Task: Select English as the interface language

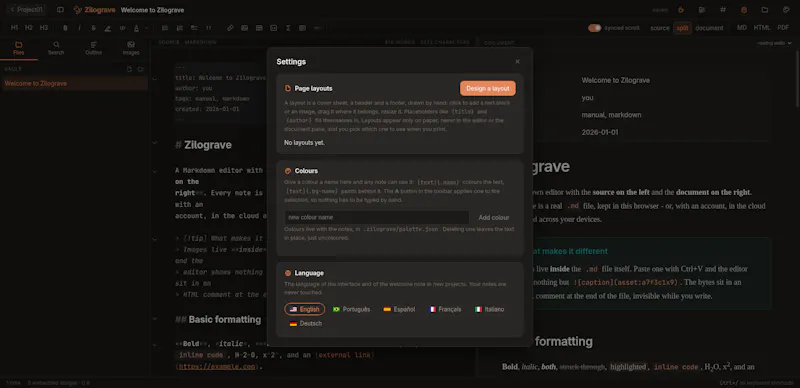Action: [305, 309]
